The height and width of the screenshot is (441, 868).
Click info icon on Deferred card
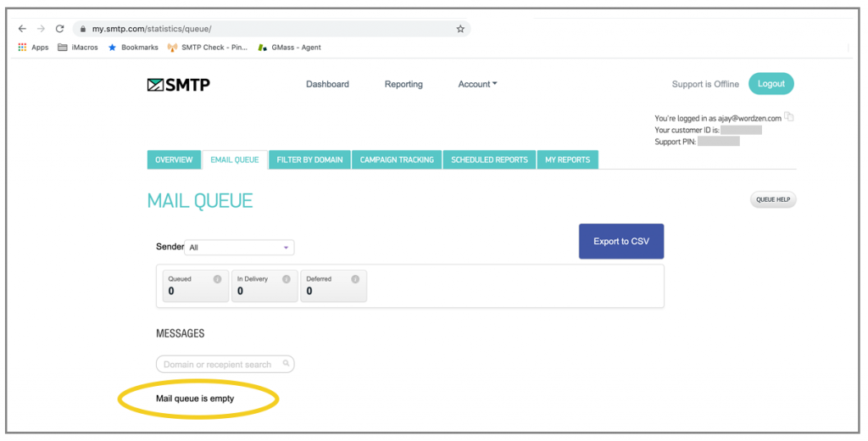pos(355,279)
